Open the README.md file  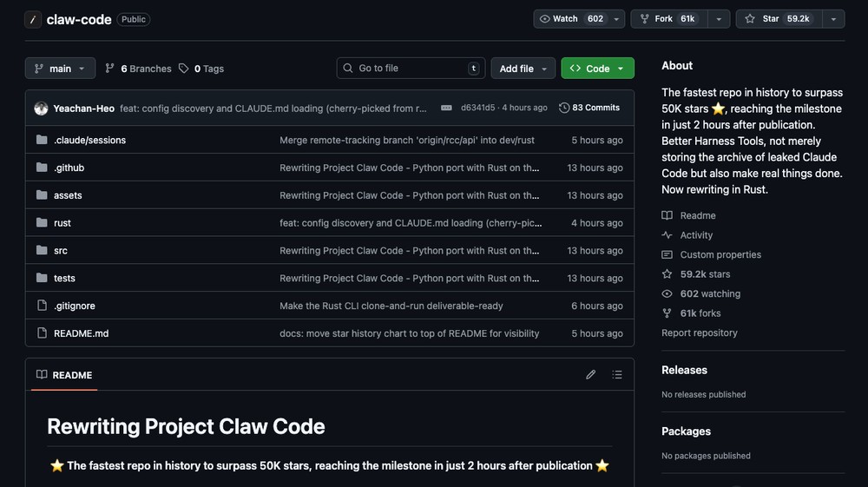(x=81, y=333)
